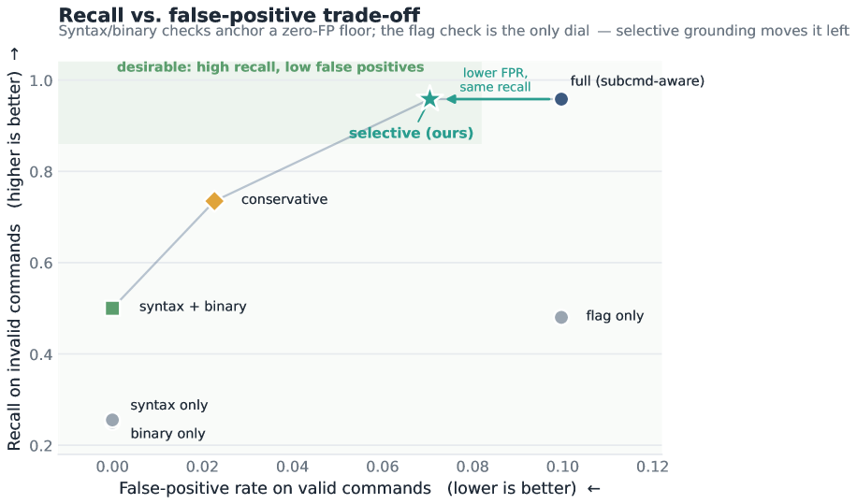Screen dimensions: 857x504
Task: Click the chart title 'Recall vs. false-positive trade-off'
Action: 240,15
